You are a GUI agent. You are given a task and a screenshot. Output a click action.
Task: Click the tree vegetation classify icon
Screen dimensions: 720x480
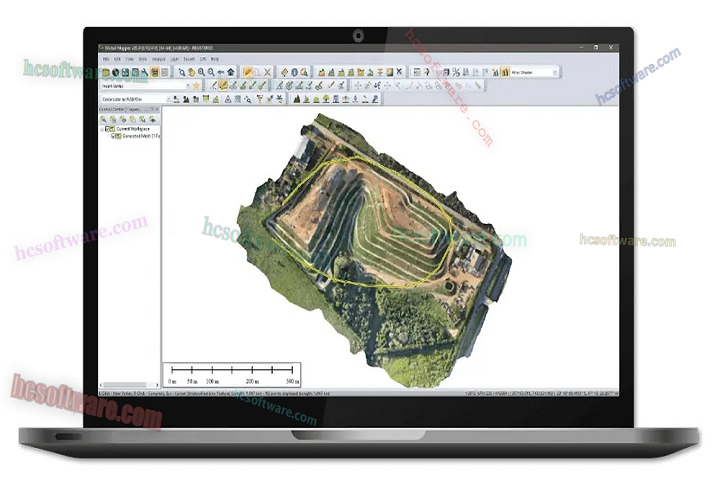point(326,99)
